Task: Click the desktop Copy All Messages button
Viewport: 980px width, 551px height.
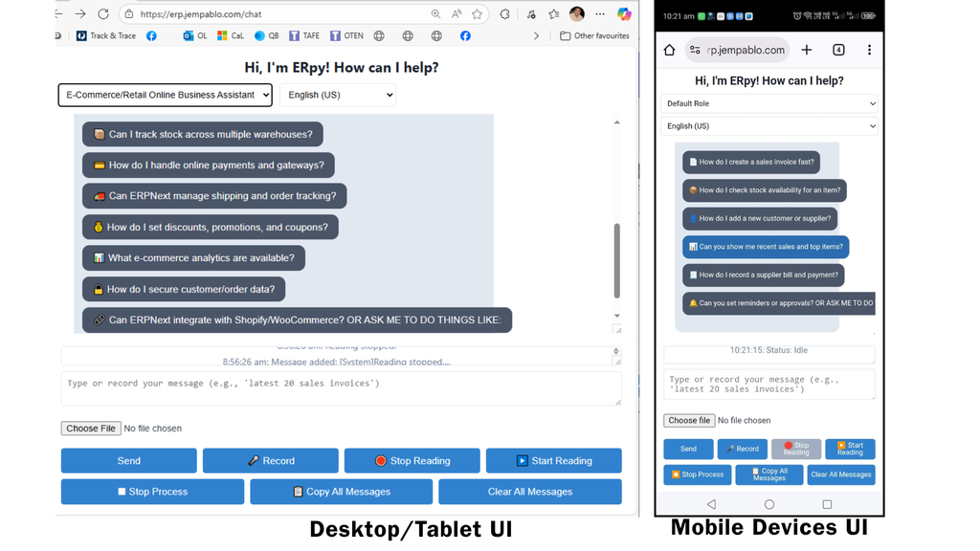Action: pos(342,492)
